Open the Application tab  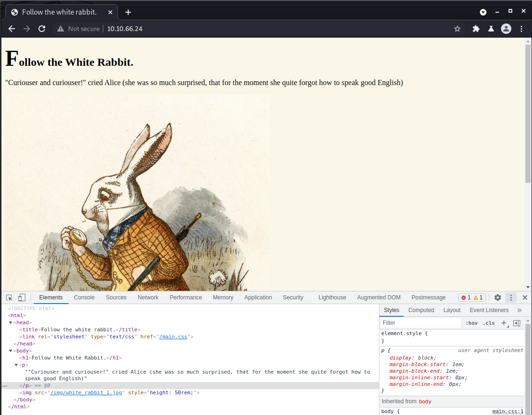pos(258,298)
